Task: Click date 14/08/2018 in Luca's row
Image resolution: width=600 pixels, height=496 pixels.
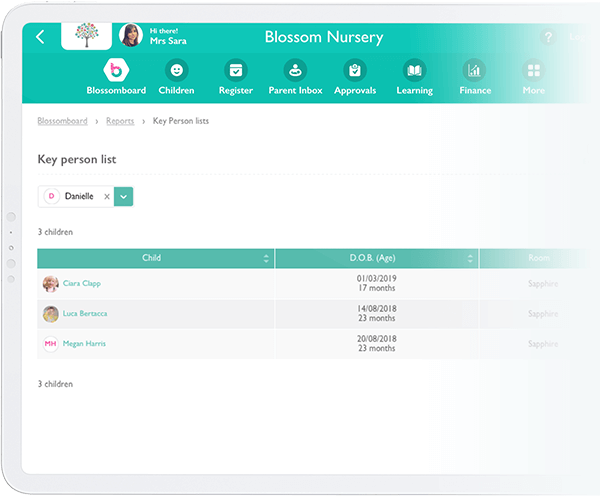Action: (x=377, y=308)
